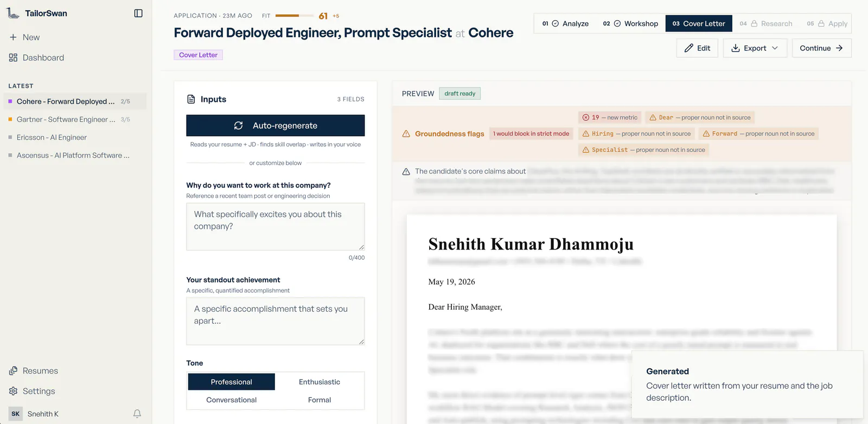Screen dimensions: 868x424
Task: Select the Formal tone
Action: 320,400
